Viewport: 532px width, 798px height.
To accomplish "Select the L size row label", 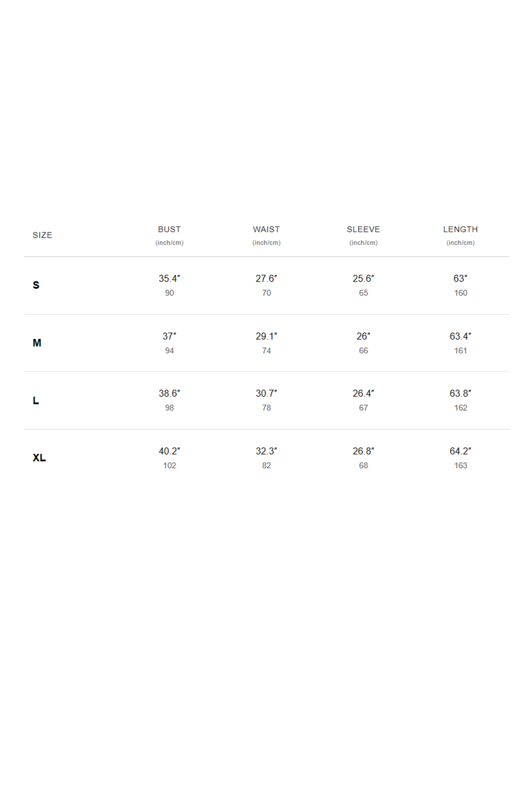I will [36, 400].
